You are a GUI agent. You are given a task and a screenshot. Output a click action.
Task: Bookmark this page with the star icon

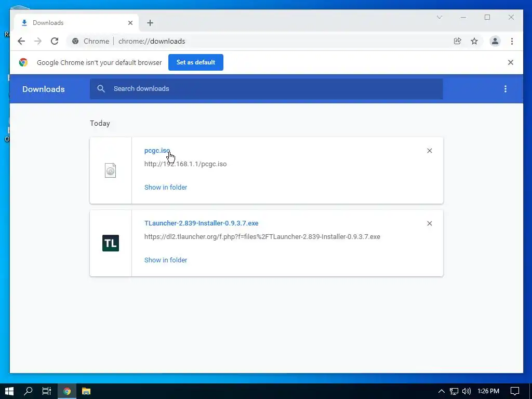[x=474, y=41]
